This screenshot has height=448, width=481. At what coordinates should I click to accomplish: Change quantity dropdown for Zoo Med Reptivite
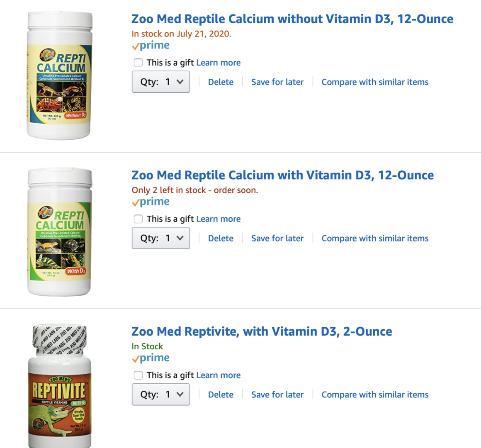click(161, 394)
